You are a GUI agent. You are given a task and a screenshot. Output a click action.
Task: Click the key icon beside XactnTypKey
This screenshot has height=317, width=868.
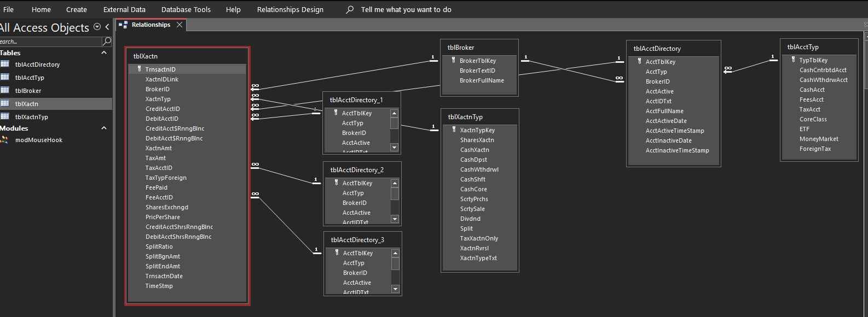tap(454, 130)
